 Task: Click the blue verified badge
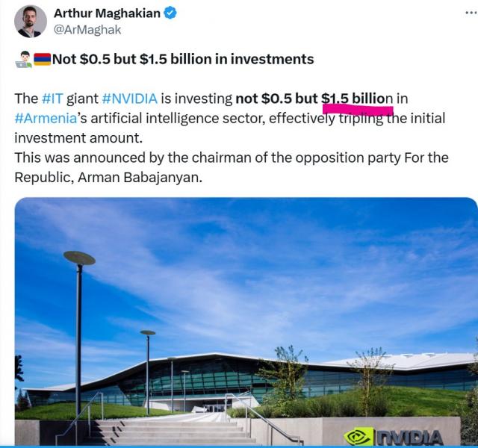coord(170,13)
